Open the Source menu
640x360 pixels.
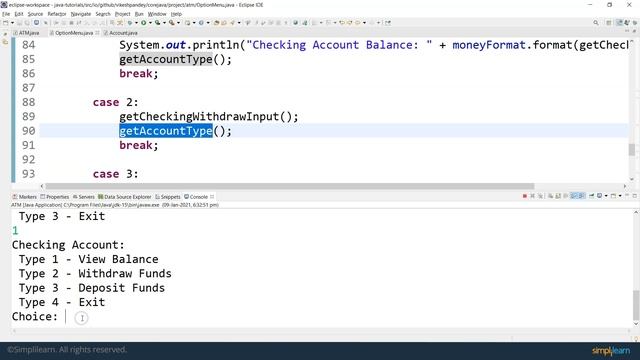click(35, 14)
